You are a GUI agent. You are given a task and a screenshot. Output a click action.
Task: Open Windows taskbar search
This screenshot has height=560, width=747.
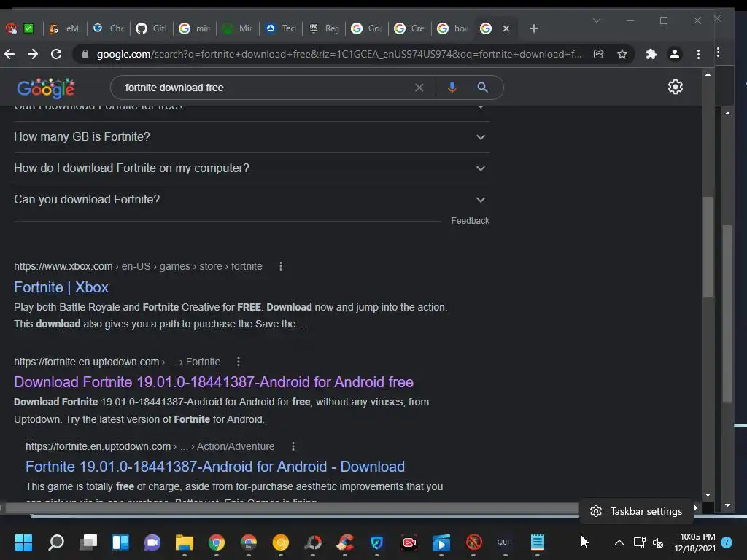click(x=56, y=542)
